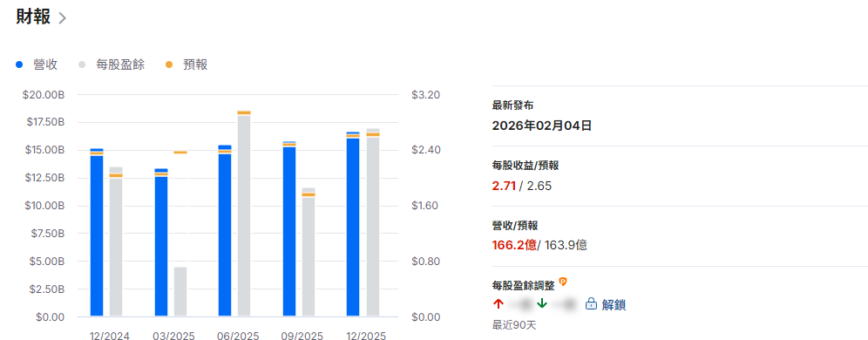Click the EPS forecast value 2.65
The image size is (868, 340).
[x=539, y=186]
